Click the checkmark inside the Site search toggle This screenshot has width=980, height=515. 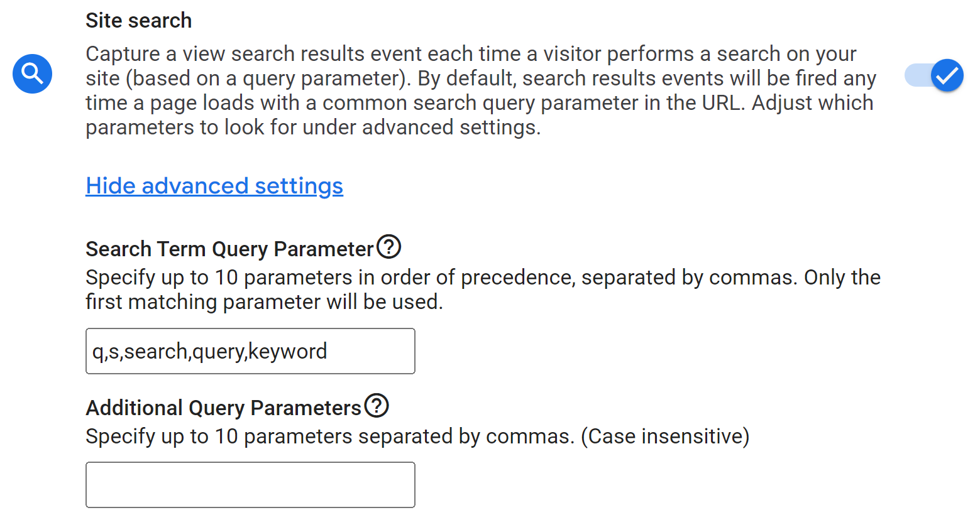tap(947, 75)
